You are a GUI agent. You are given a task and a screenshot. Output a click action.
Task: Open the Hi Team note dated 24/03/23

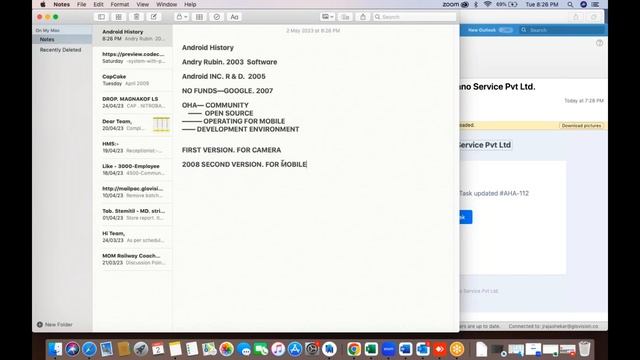[x=133, y=237]
